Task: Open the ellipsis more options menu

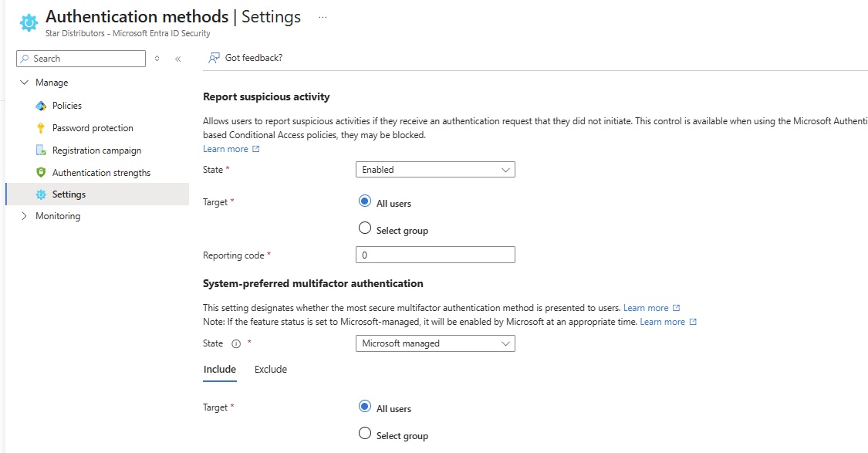Action: pyautogui.click(x=323, y=17)
